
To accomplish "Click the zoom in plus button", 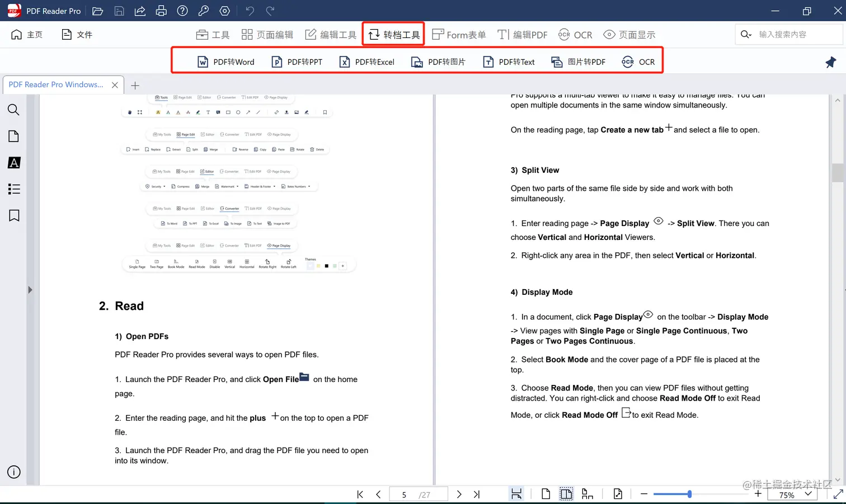I will coord(758,494).
